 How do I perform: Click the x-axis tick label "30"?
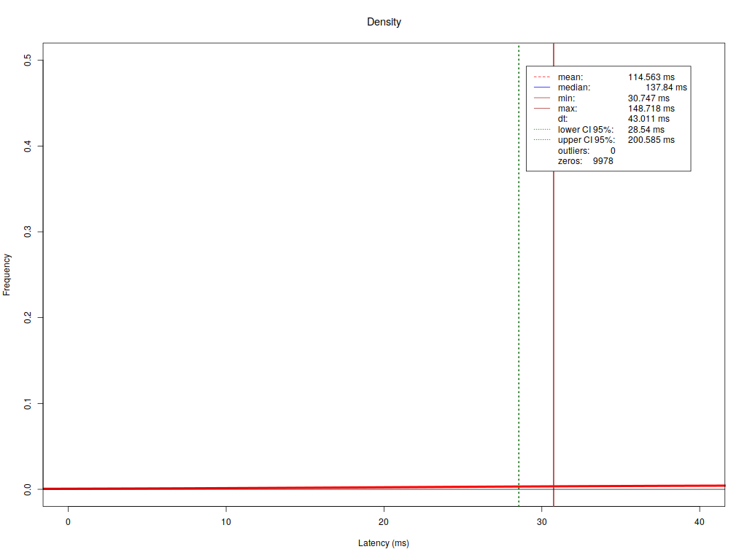click(x=542, y=522)
